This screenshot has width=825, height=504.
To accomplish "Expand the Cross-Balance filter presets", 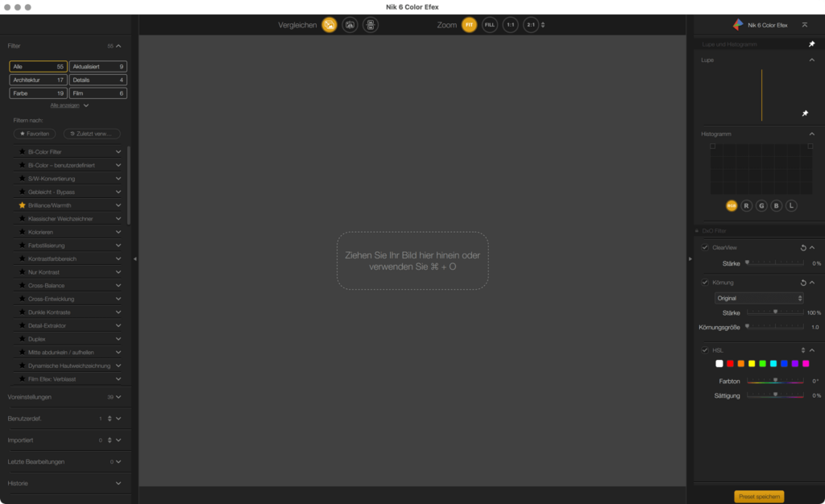I will (x=118, y=285).
